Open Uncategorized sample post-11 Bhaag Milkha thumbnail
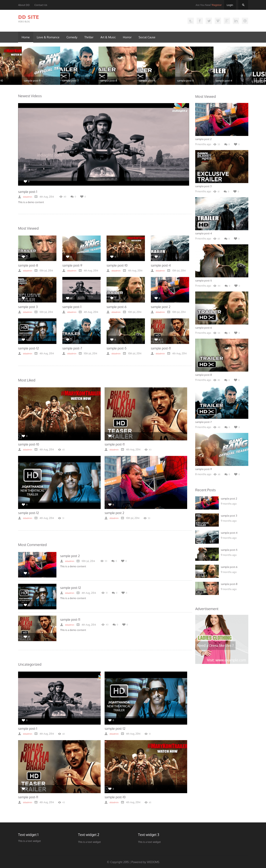Image resolution: width=266 pixels, height=868 pixels. 59,767
